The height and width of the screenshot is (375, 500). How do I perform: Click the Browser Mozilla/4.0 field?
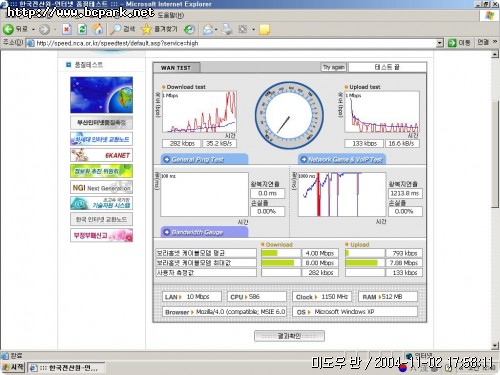[x=224, y=312]
